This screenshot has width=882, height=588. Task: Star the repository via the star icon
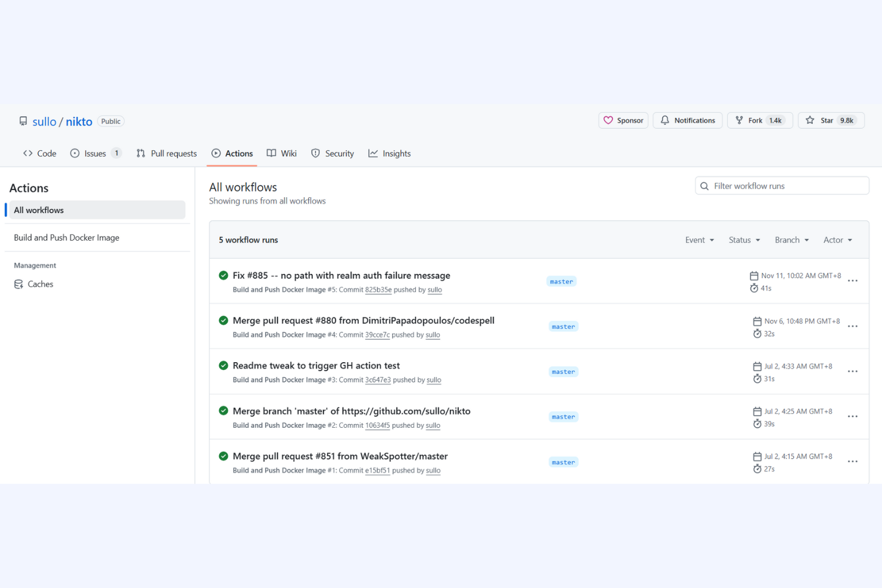(810, 120)
